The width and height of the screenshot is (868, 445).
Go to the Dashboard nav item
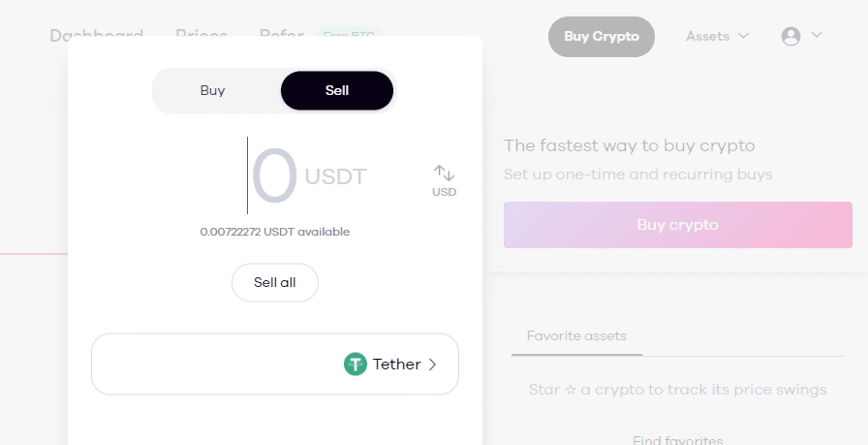(x=97, y=36)
